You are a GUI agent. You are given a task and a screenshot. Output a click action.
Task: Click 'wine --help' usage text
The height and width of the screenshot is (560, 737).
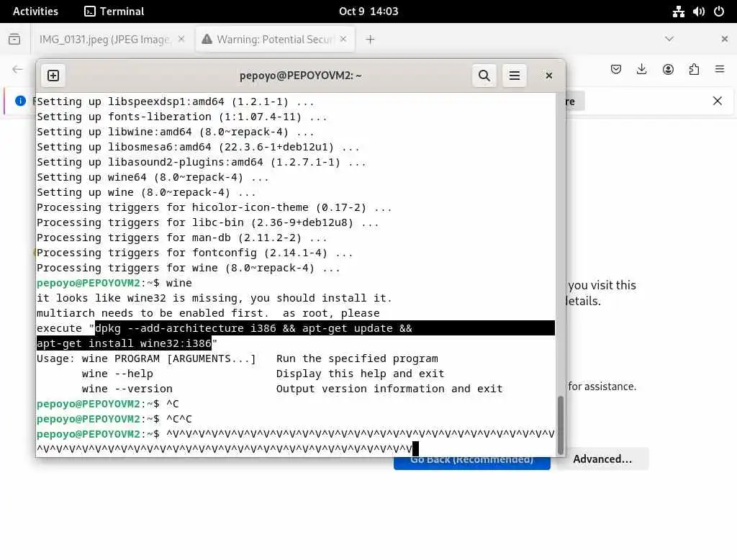[x=117, y=374]
